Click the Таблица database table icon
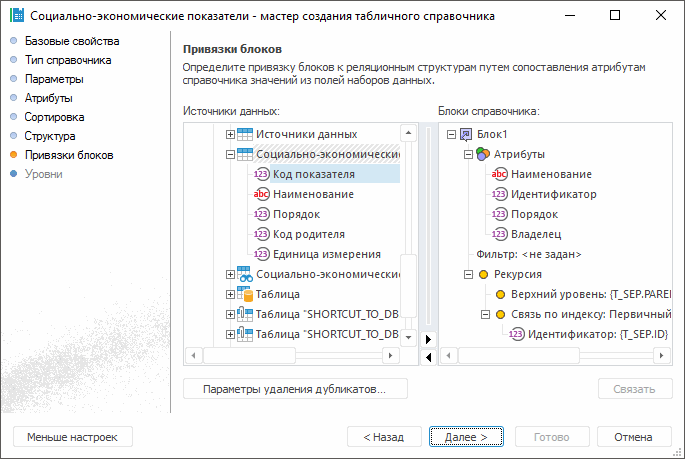Screen dimensions: 685x459 pos(245,294)
